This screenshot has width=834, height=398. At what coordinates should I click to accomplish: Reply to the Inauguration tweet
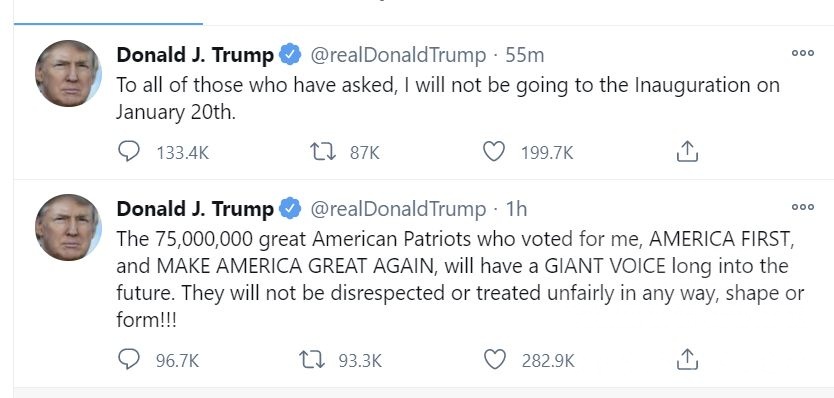(129, 152)
